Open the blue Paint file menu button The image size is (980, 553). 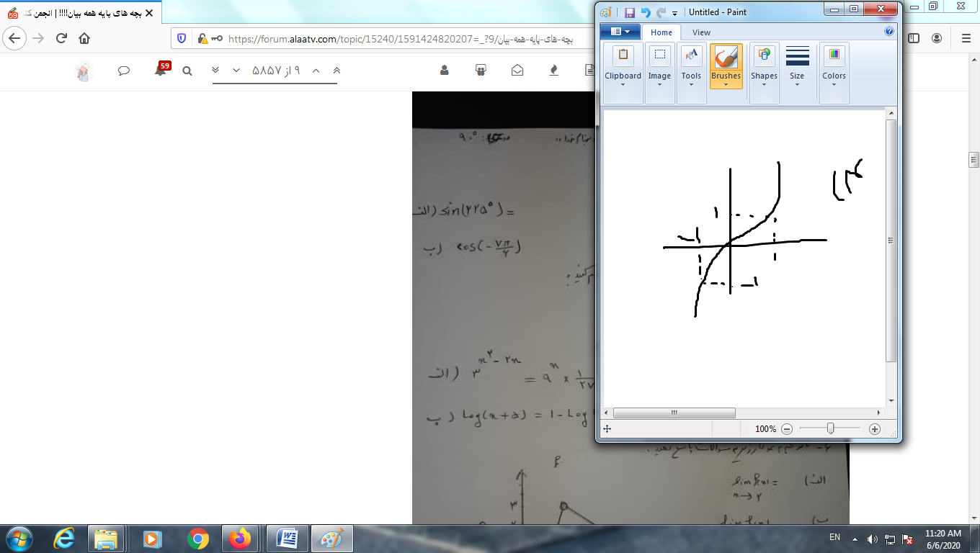[620, 32]
